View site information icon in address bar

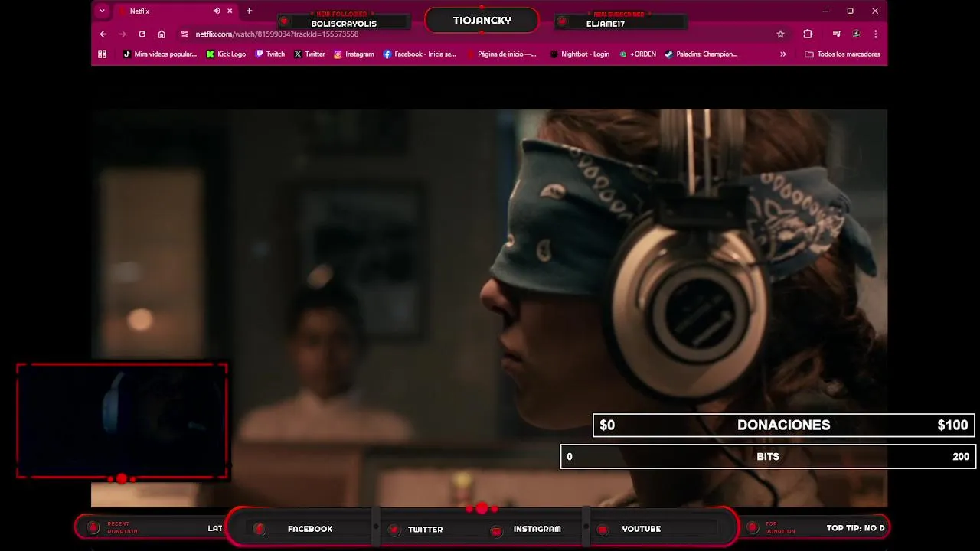pos(185,34)
